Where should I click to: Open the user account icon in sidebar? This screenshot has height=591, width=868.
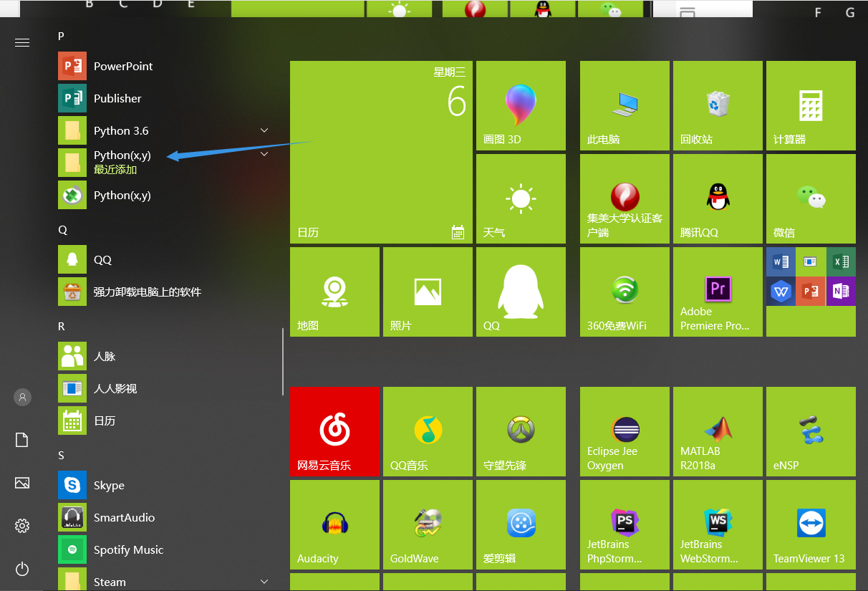tap(22, 396)
